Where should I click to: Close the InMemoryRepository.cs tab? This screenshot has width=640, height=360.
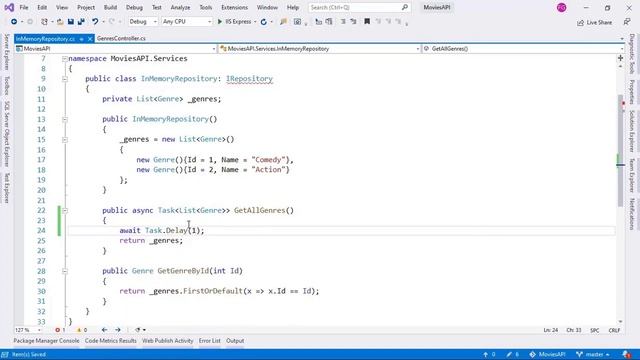tap(90, 39)
